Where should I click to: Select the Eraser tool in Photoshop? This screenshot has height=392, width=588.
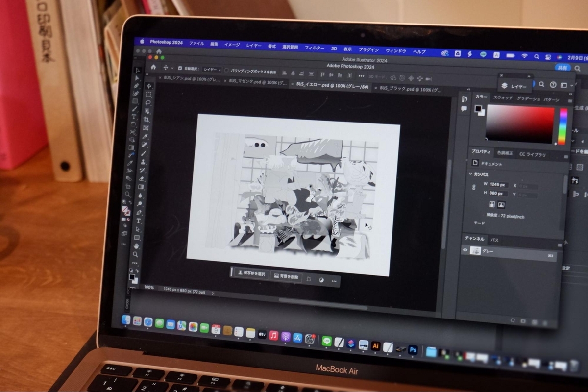(142, 178)
